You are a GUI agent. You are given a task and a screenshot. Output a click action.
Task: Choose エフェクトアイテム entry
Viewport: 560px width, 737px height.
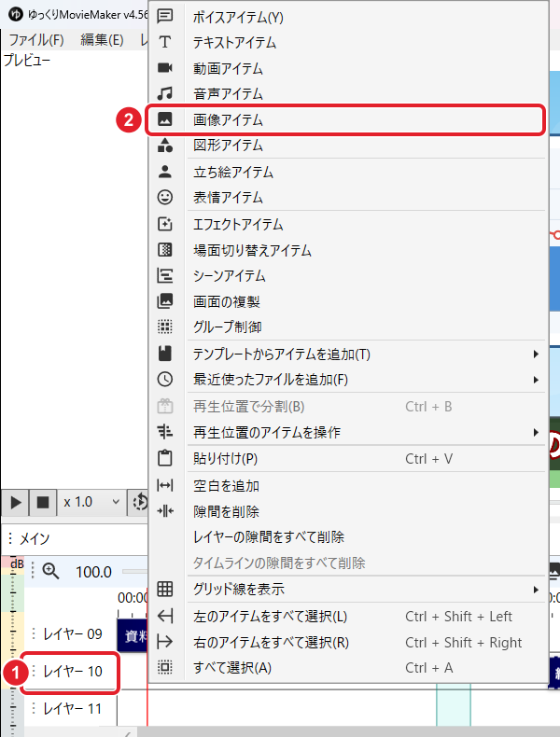[347, 224]
